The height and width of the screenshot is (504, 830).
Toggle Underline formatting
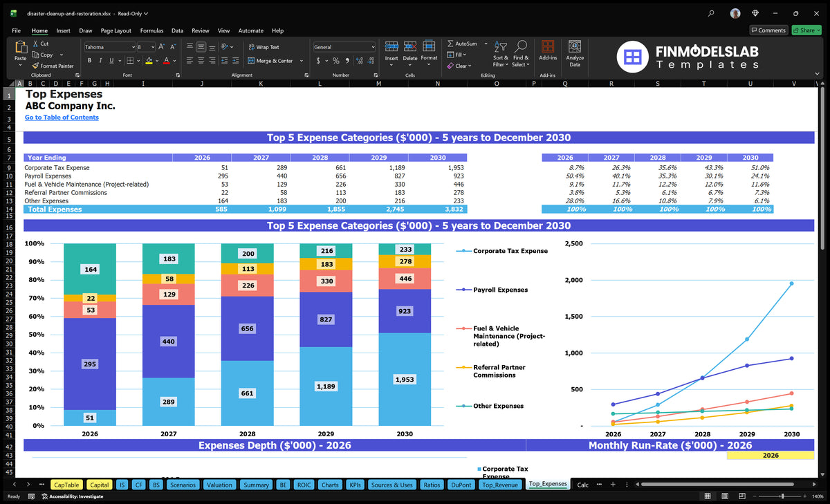[x=111, y=61]
